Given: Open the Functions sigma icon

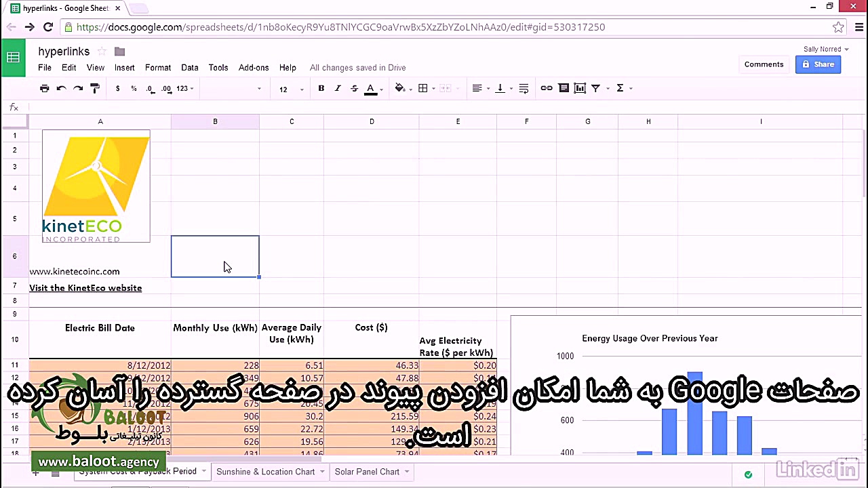Looking at the screenshot, I should (x=619, y=88).
